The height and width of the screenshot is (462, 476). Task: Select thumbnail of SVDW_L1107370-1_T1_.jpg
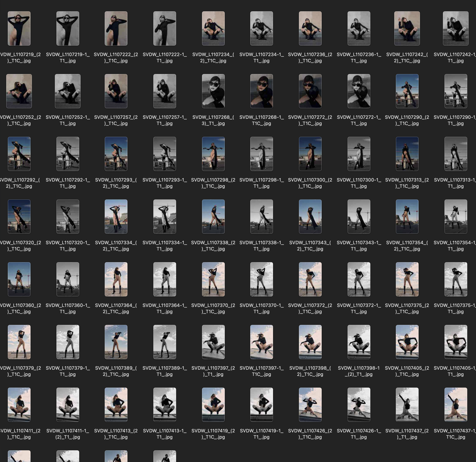(262, 279)
